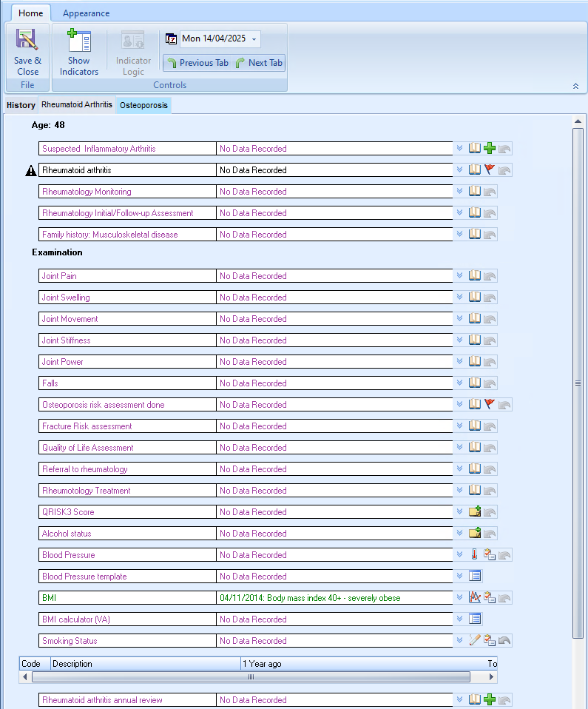
Task: Click the 1 Year ago column header
Action: point(362,663)
